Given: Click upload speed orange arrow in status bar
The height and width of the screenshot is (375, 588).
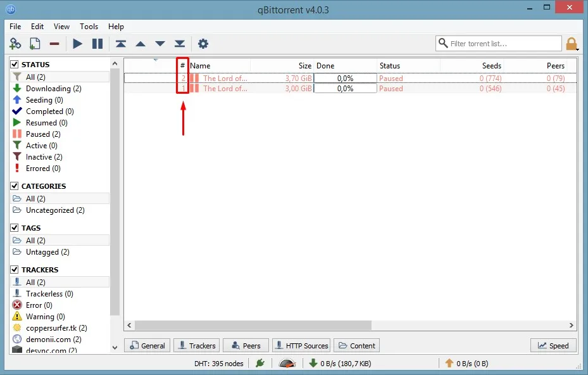Looking at the screenshot, I should click(449, 363).
